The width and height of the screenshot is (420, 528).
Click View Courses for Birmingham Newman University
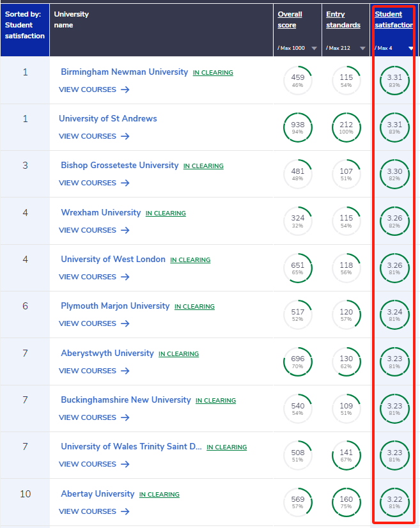coord(95,89)
